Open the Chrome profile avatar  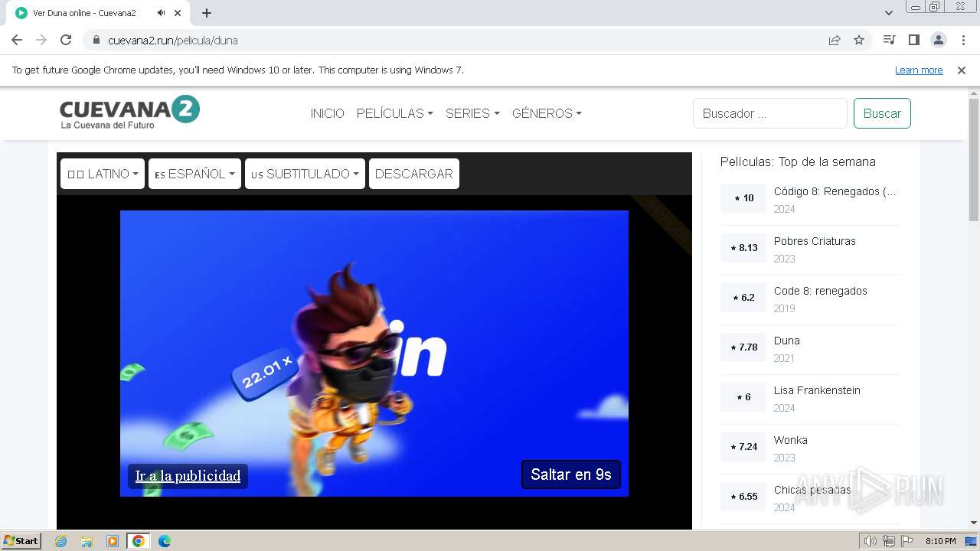click(938, 40)
